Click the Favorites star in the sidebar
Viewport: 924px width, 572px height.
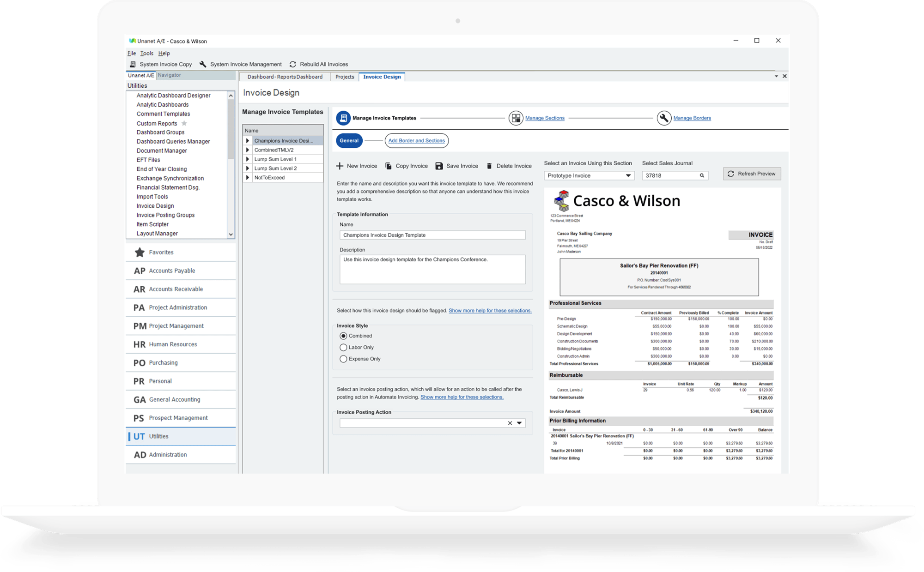140,252
